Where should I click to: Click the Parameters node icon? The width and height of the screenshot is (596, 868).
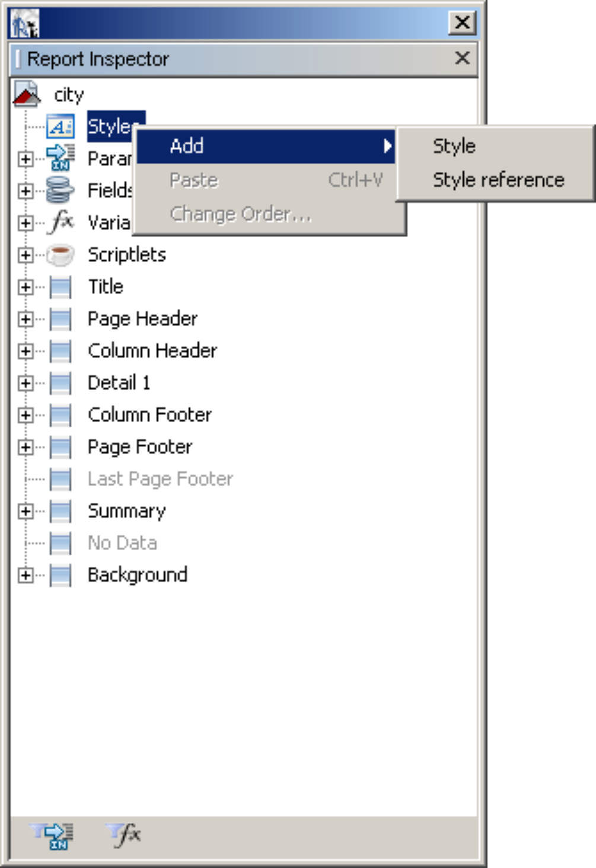point(60,158)
